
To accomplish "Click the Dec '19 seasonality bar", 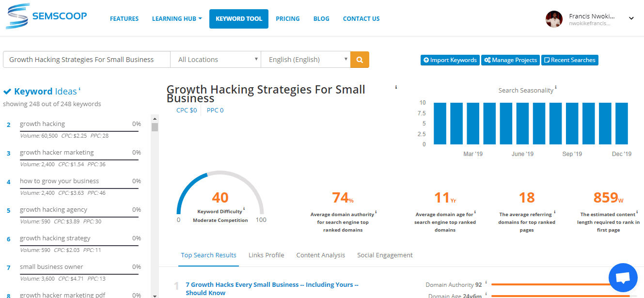I will [622, 124].
